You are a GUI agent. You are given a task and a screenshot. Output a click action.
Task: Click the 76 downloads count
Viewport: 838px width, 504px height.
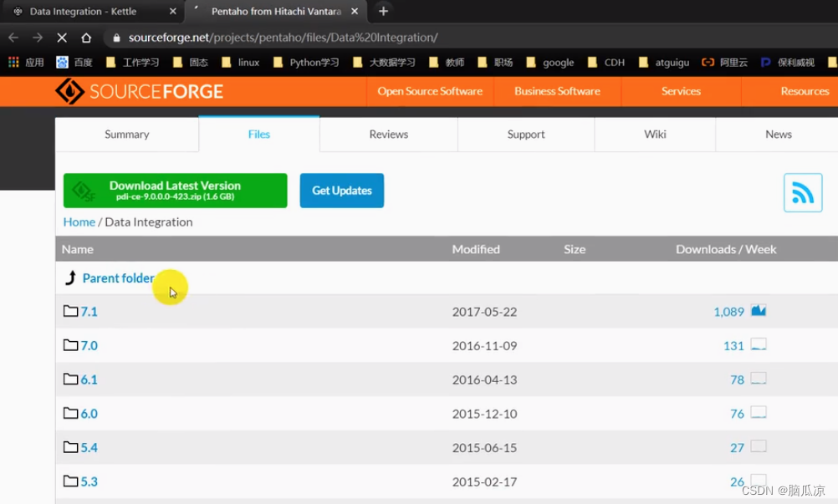point(738,414)
